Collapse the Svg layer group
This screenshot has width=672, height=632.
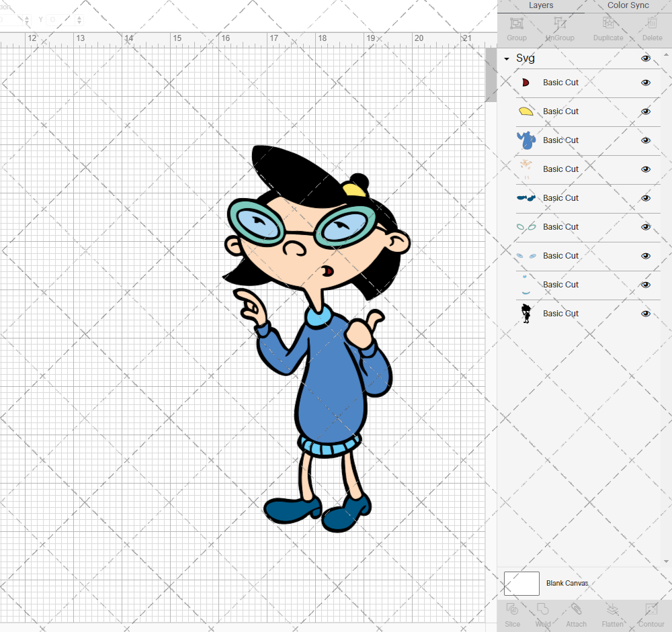click(507, 59)
